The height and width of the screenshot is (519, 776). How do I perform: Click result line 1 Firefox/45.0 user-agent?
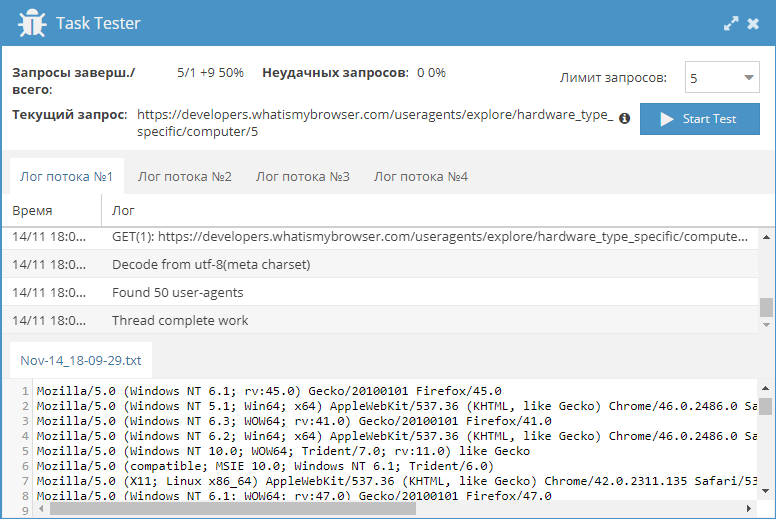(269, 391)
